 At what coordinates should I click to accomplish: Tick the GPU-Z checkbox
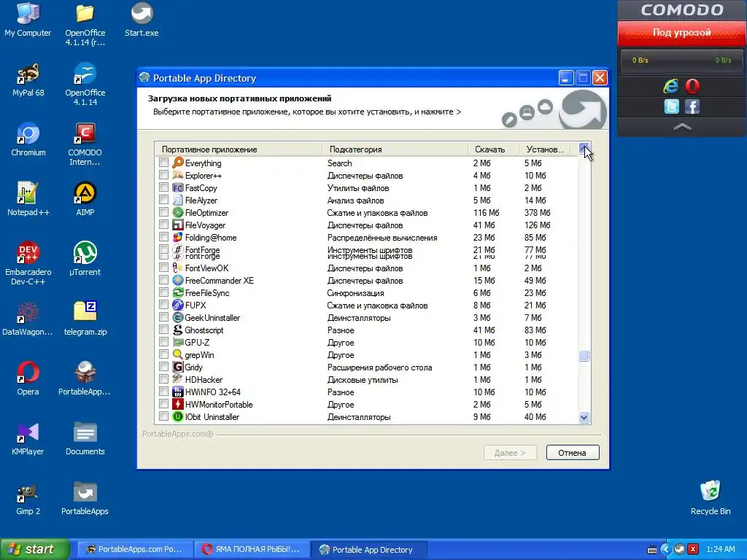click(163, 342)
